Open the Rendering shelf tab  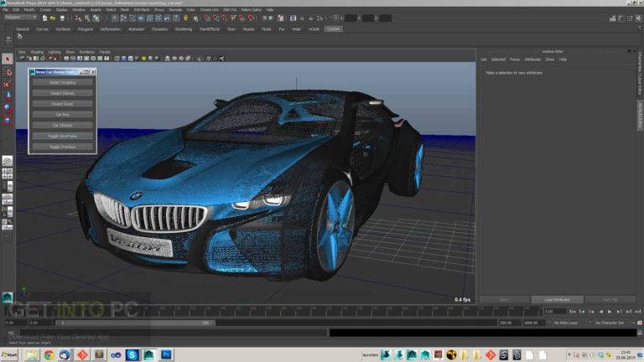183,29
